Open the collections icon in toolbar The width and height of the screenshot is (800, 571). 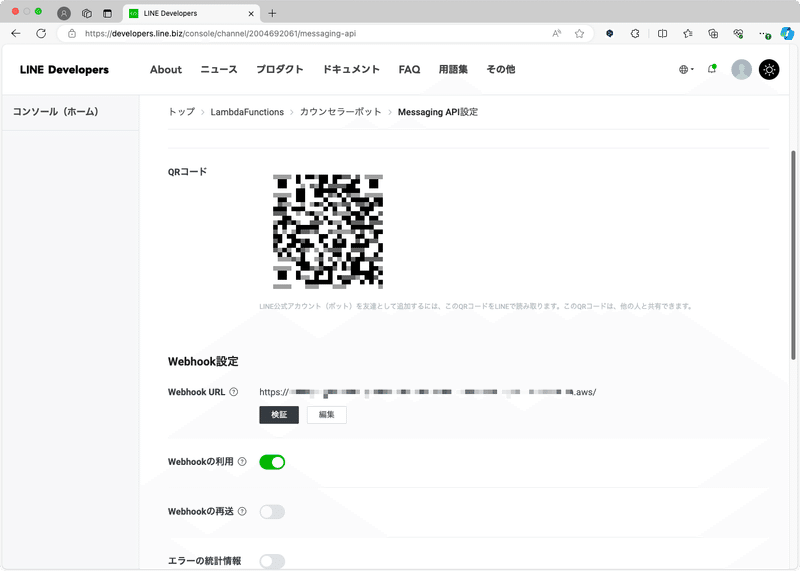pyautogui.click(x=713, y=34)
